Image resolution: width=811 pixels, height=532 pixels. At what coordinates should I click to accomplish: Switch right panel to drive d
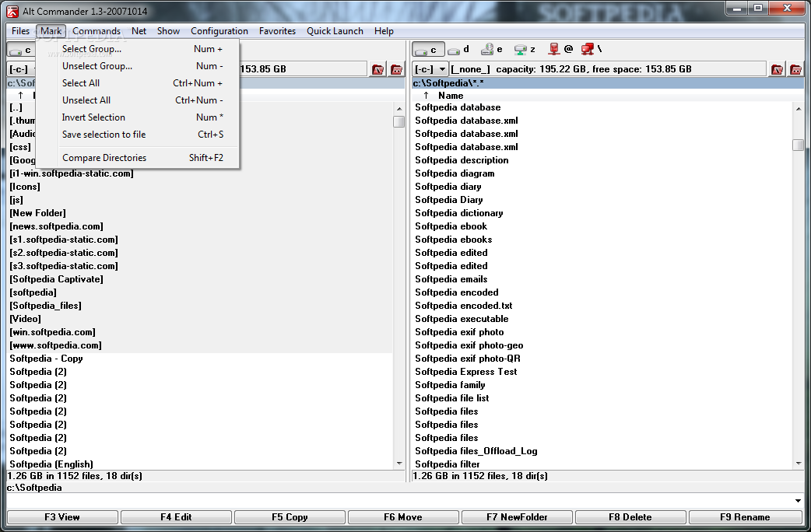click(x=458, y=50)
